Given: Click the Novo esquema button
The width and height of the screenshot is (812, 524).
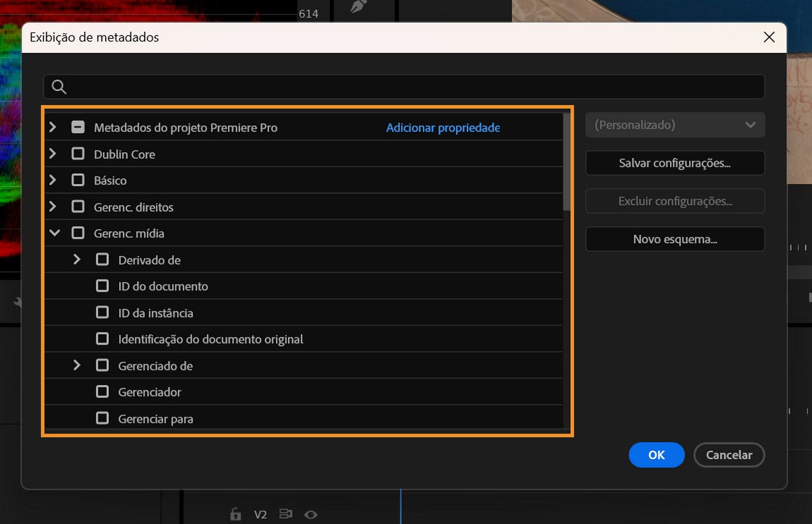Looking at the screenshot, I should click(674, 239).
